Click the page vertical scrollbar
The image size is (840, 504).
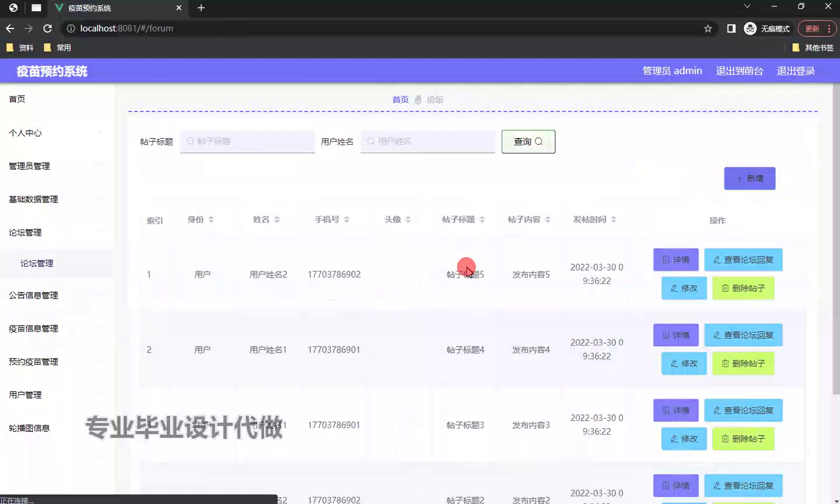coord(836,239)
